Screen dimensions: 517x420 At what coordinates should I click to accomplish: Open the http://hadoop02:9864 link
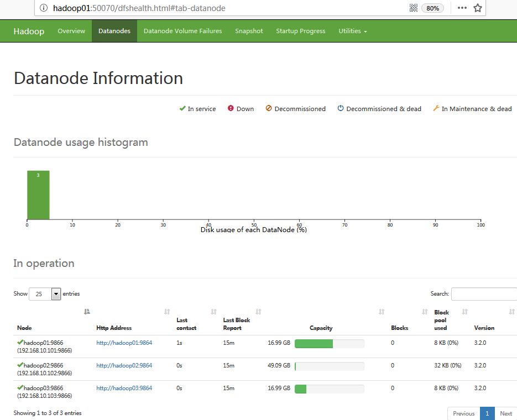pos(124,365)
